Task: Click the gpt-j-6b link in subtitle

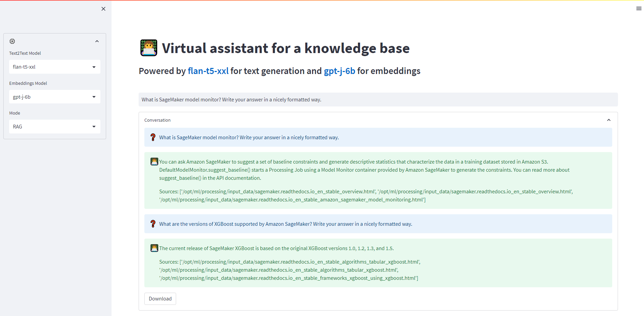Action: [339, 71]
